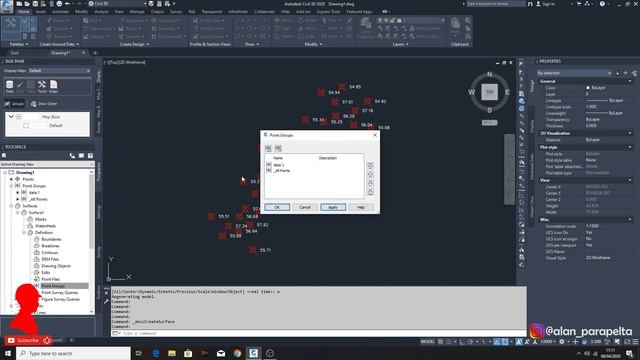Click customize command line wrench icon

tap(106, 301)
